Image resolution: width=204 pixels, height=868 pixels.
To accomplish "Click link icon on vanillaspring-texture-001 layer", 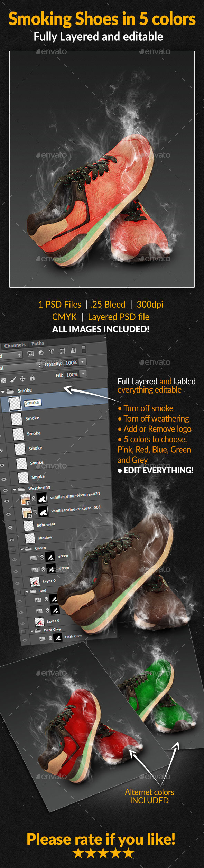I will coord(35,512).
